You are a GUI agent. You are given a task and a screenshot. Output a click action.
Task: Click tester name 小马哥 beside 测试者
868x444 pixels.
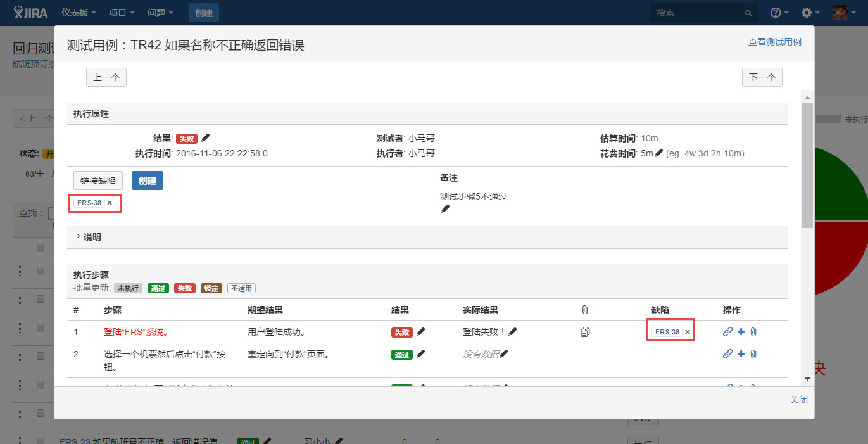pyautogui.click(x=422, y=138)
